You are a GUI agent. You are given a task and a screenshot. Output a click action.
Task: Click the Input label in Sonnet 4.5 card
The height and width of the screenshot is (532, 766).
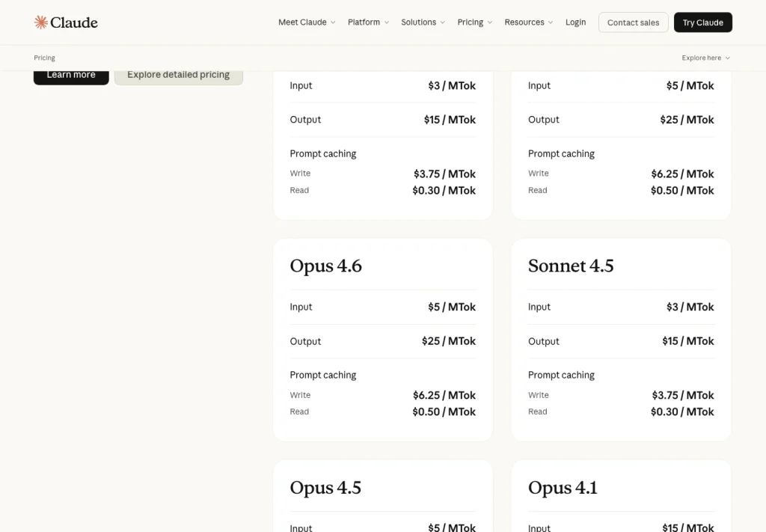[x=539, y=308]
